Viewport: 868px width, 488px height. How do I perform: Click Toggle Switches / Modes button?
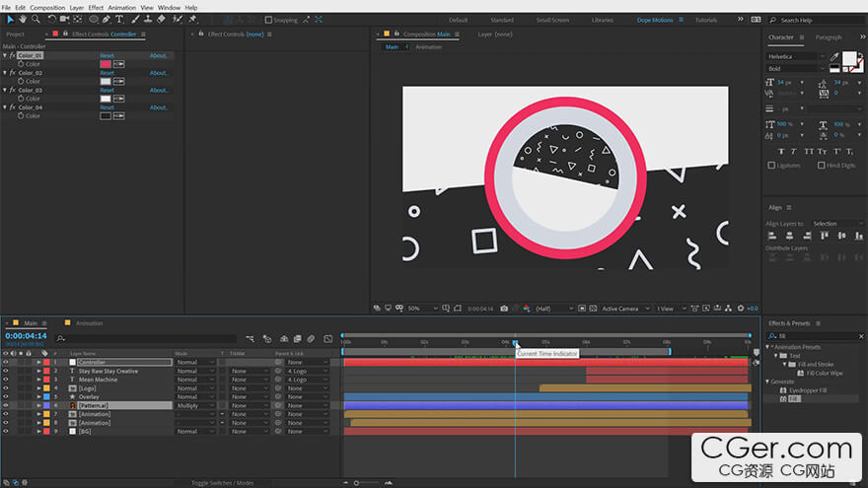point(222,483)
